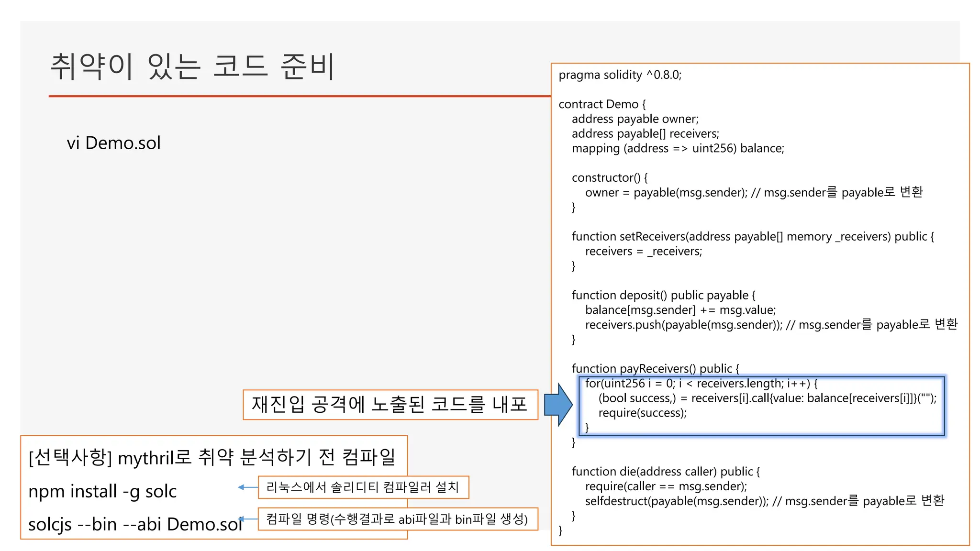Click the '재진입 공격에 노출된 코드를 내포' callout box
Viewport: 980px width, 551px height.
(390, 405)
